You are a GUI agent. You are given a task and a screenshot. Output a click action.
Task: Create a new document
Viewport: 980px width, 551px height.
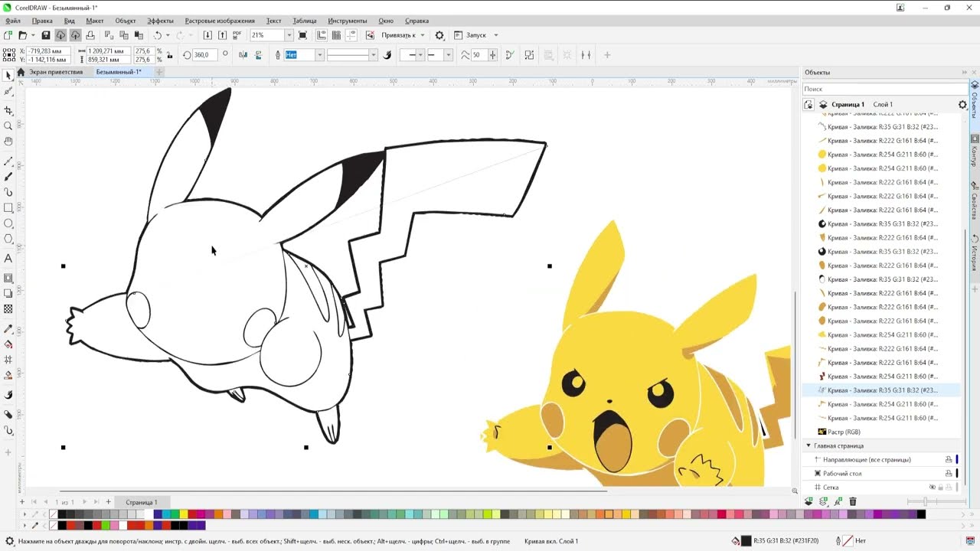point(8,35)
